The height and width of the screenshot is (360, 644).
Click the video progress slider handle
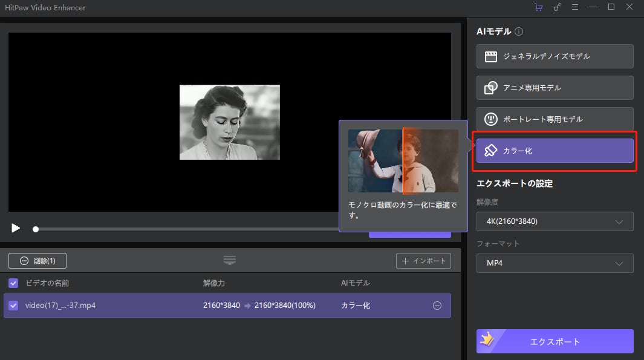tap(36, 229)
